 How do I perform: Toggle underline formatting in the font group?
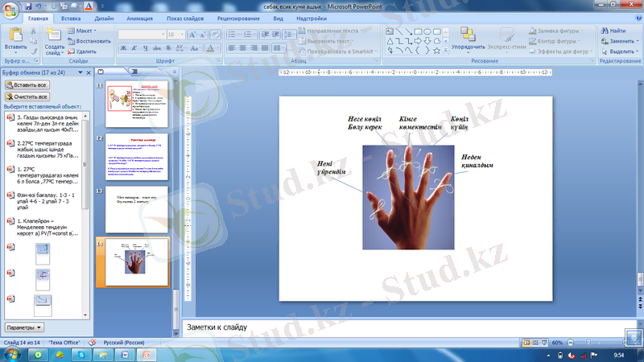click(146, 48)
